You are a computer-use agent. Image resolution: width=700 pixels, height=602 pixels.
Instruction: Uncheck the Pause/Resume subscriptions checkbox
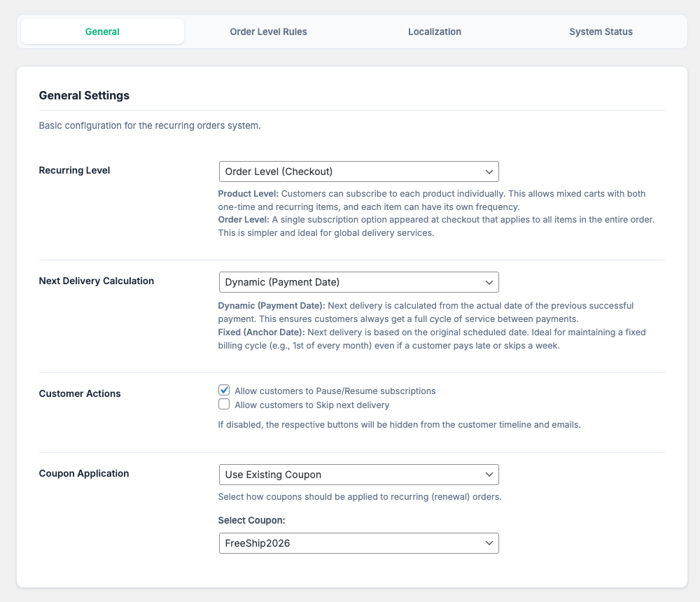pyautogui.click(x=224, y=391)
